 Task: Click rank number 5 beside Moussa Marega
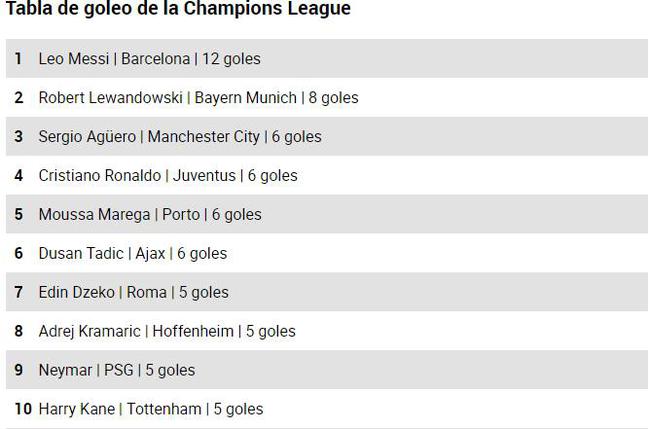pos(18,214)
